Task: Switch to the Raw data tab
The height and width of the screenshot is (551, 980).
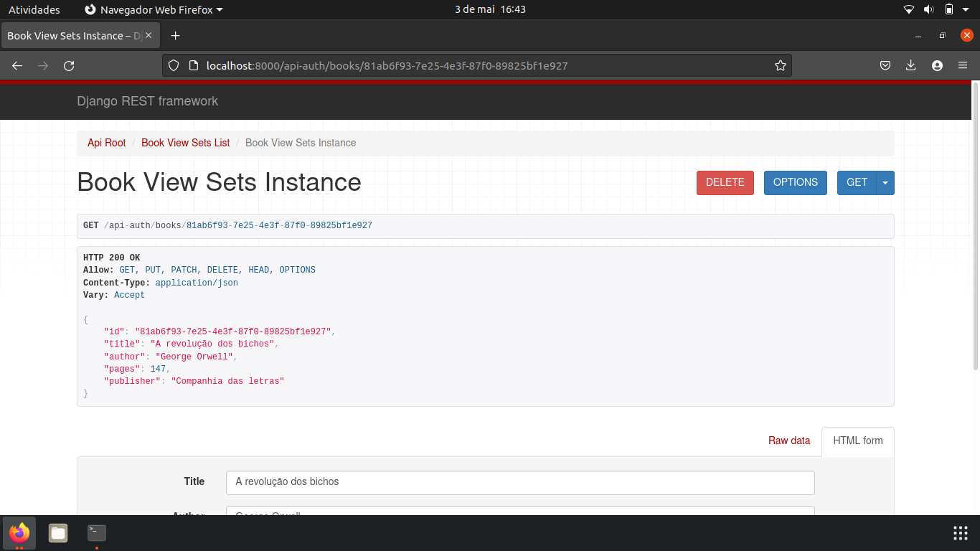Action: [789, 441]
